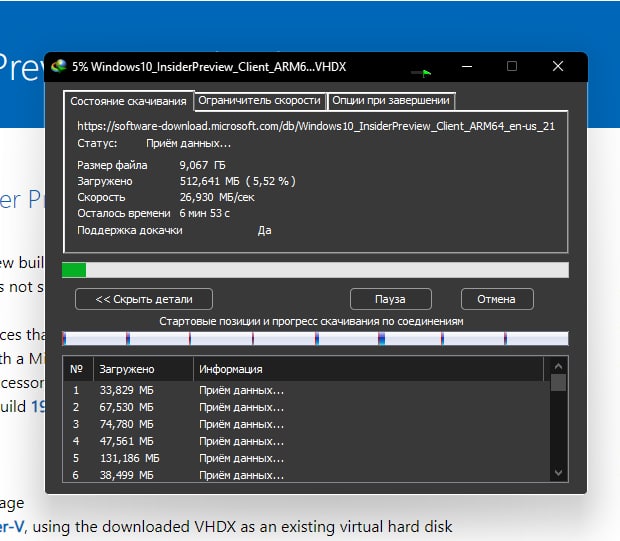The width and height of the screenshot is (620, 541).
Task: Pause the download with Пауза
Action: pyautogui.click(x=390, y=299)
